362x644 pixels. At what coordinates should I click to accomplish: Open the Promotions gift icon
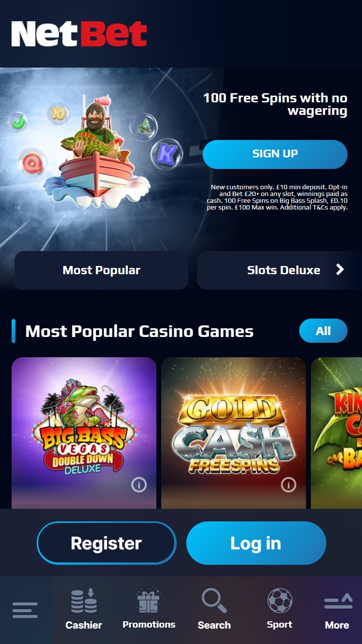149,601
